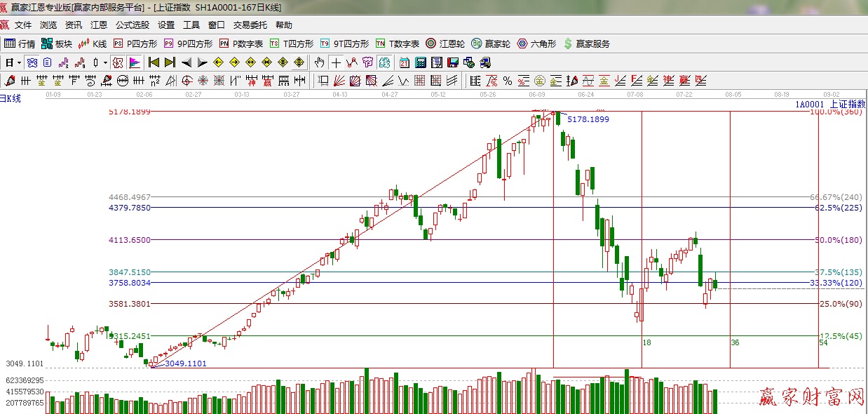Open the 交易委托 menu
The height and width of the screenshot is (414, 868).
click(x=250, y=25)
